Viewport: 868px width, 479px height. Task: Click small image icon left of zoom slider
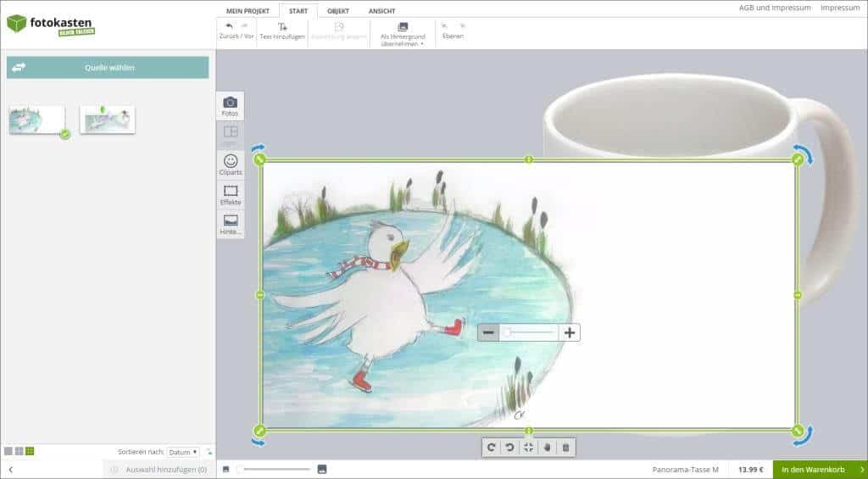pyautogui.click(x=225, y=470)
